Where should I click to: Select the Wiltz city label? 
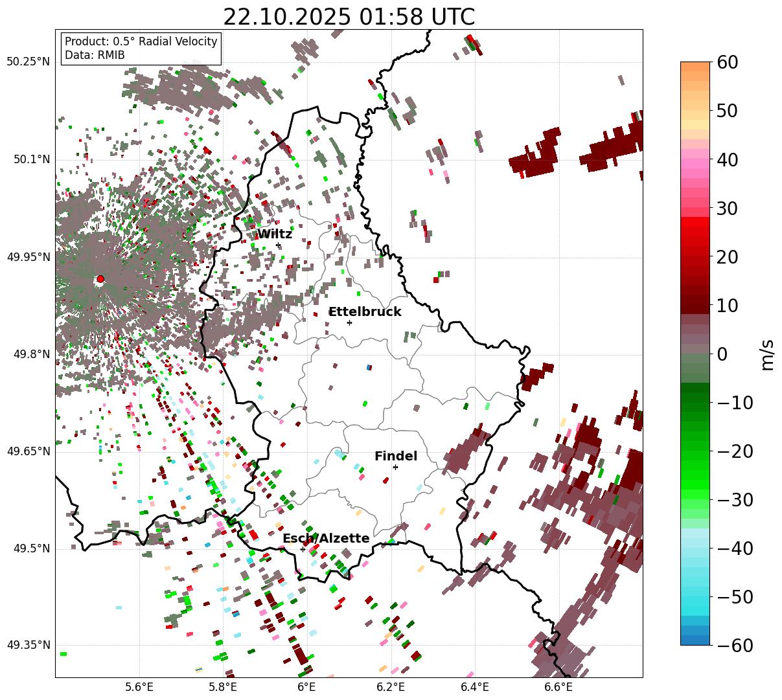click(275, 234)
